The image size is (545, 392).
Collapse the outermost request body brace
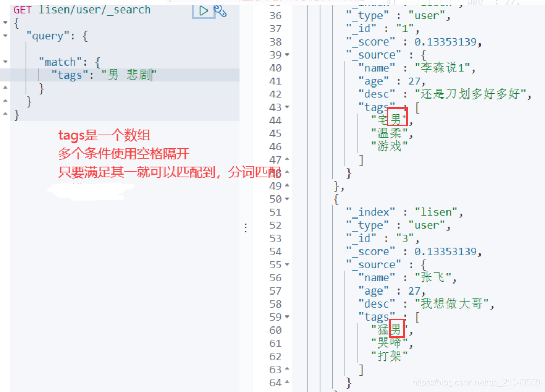click(x=5, y=23)
